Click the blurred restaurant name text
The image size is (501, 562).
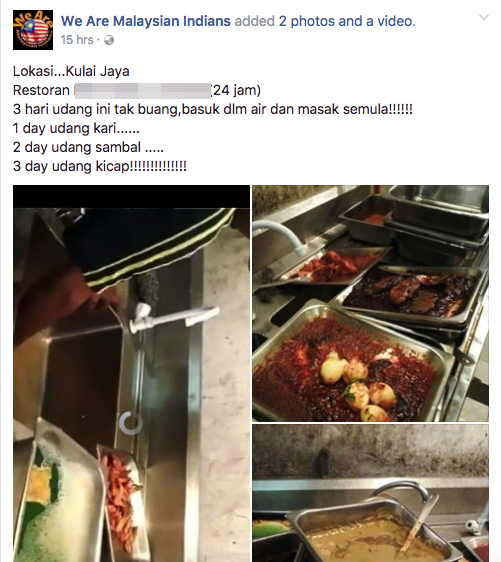click(143, 91)
